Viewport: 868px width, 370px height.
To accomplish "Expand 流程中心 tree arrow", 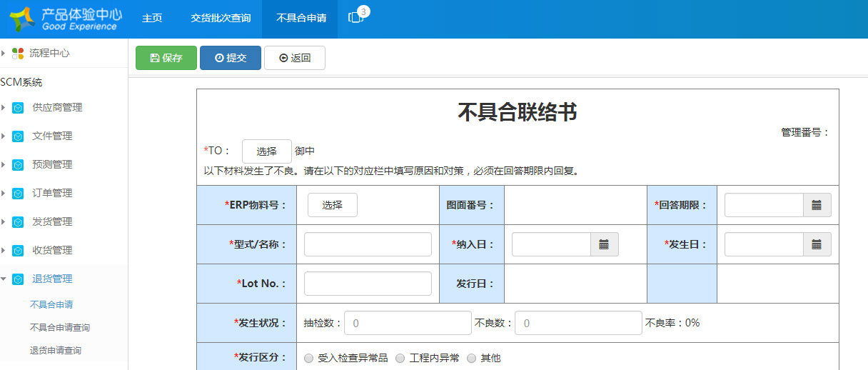I will tap(4, 53).
